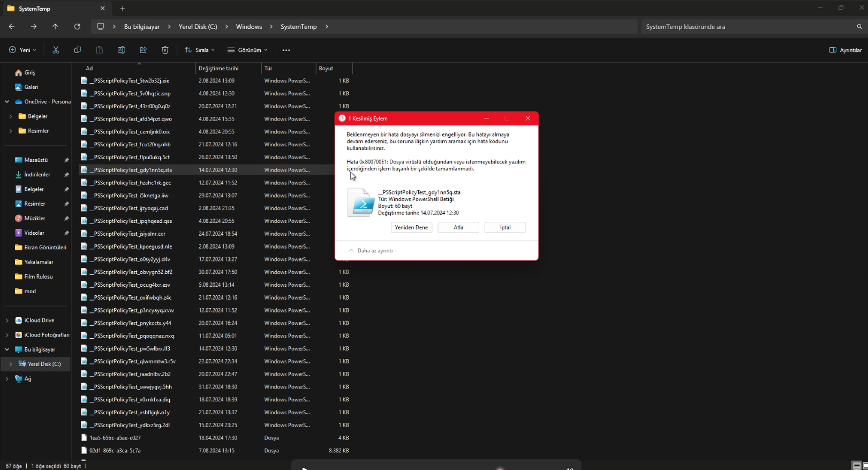Go up one folder level

click(55, 26)
